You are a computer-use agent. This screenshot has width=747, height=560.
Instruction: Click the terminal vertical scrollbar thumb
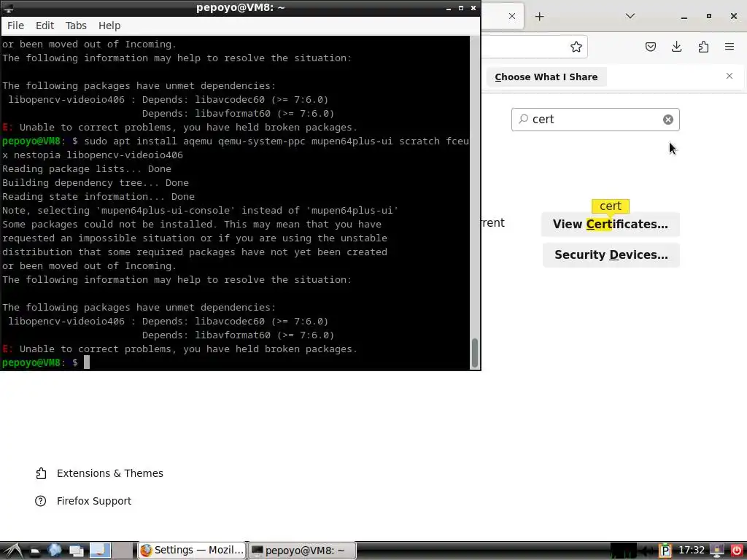point(474,353)
